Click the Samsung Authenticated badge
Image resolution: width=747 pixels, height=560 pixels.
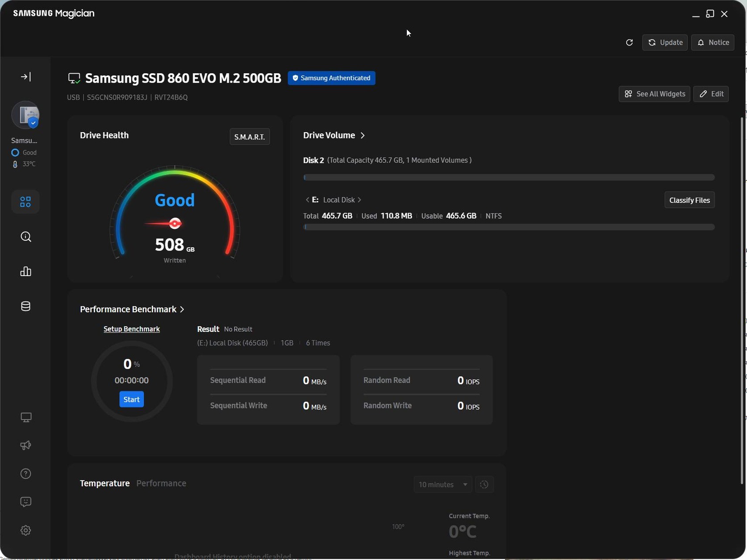(x=331, y=78)
